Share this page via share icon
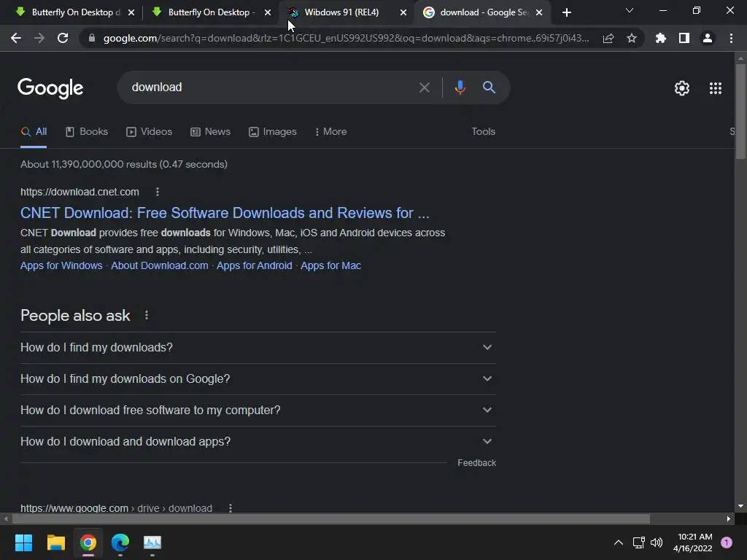This screenshot has width=747, height=560. click(x=608, y=38)
